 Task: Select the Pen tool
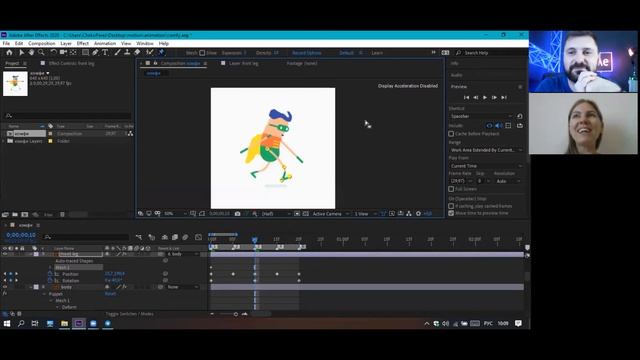point(95,52)
